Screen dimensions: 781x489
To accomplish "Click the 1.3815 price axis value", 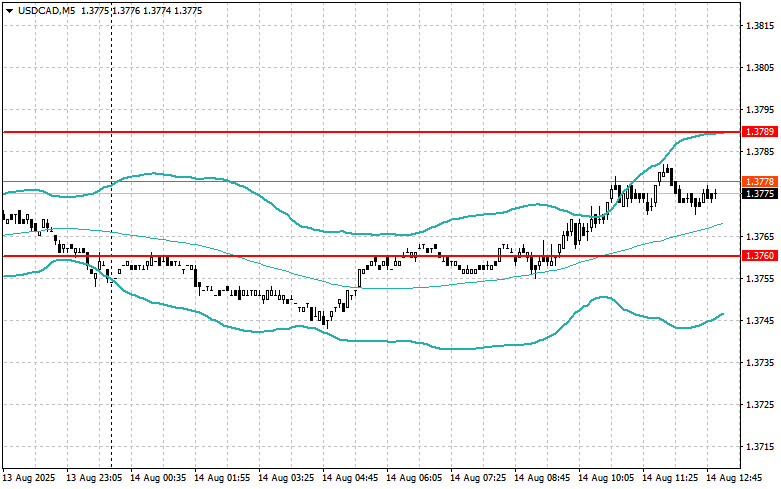I will (761, 25).
